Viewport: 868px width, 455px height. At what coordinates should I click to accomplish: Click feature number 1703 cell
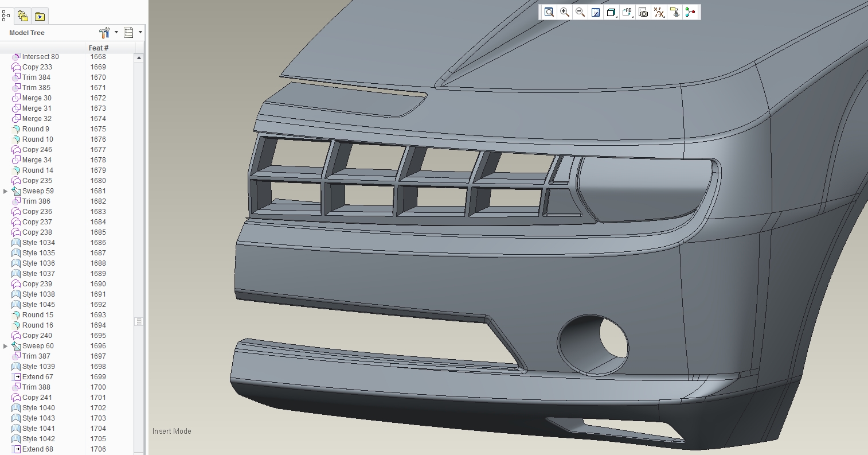click(x=98, y=418)
